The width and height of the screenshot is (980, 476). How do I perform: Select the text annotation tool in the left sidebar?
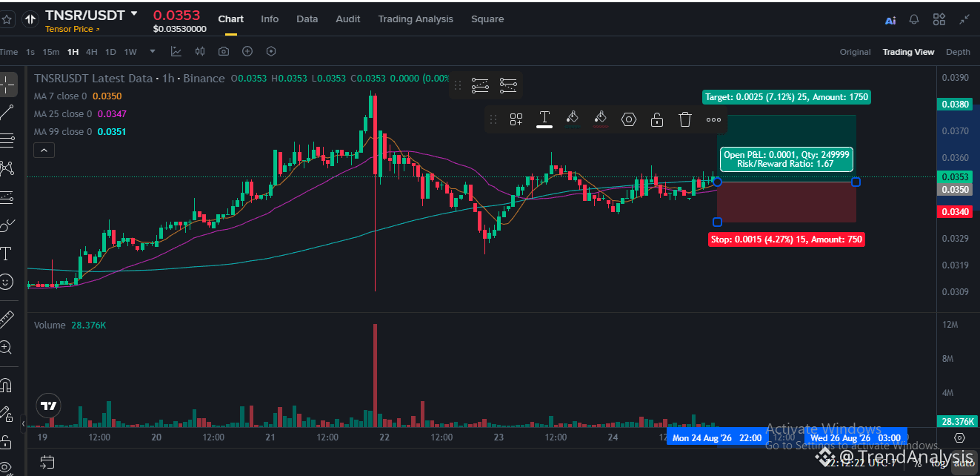pos(7,254)
